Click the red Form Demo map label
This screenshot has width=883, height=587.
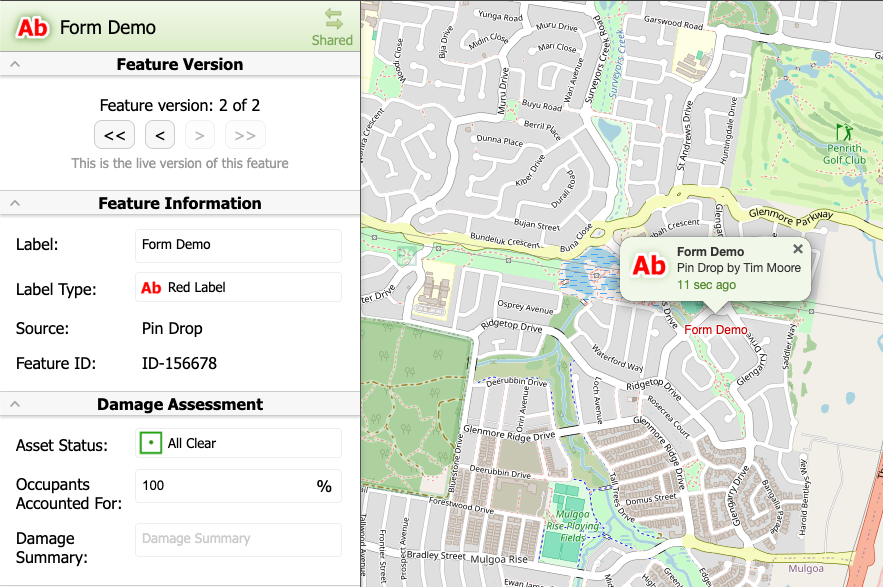pos(716,330)
